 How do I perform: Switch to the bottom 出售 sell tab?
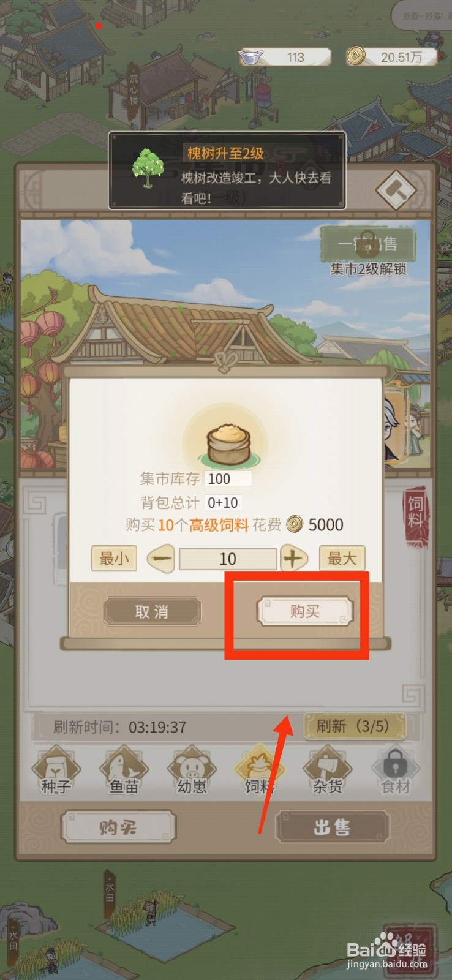click(333, 827)
